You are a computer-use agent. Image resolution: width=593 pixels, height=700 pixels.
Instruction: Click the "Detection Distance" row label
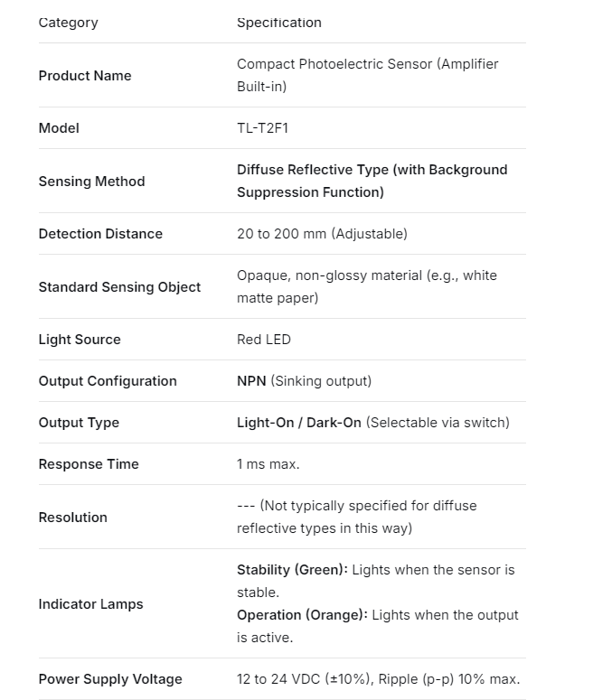point(100,234)
